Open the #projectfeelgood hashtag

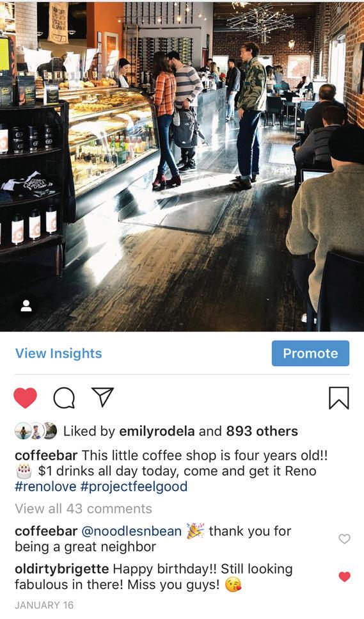pos(134,486)
